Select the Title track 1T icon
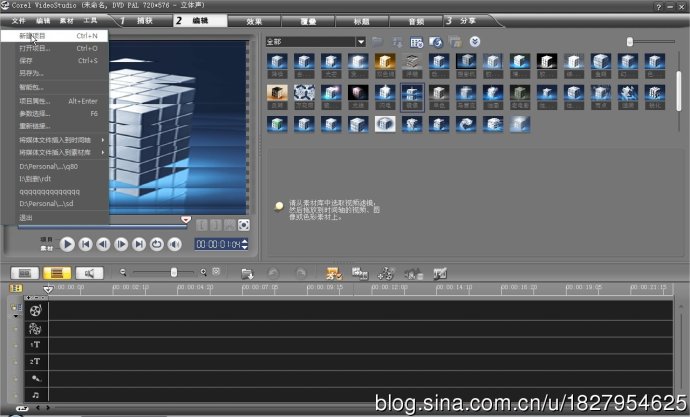Screen dimensions: 690x417 tap(35, 345)
